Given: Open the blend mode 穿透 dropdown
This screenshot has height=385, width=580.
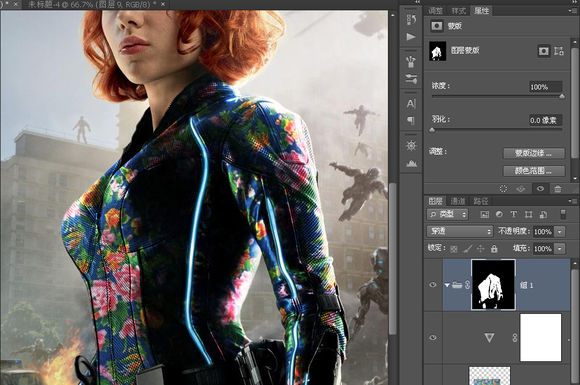Looking at the screenshot, I should [x=460, y=232].
